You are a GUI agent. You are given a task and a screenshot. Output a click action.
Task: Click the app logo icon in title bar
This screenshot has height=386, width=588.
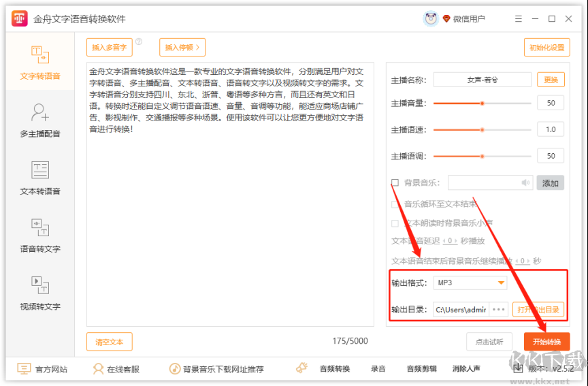click(x=20, y=18)
